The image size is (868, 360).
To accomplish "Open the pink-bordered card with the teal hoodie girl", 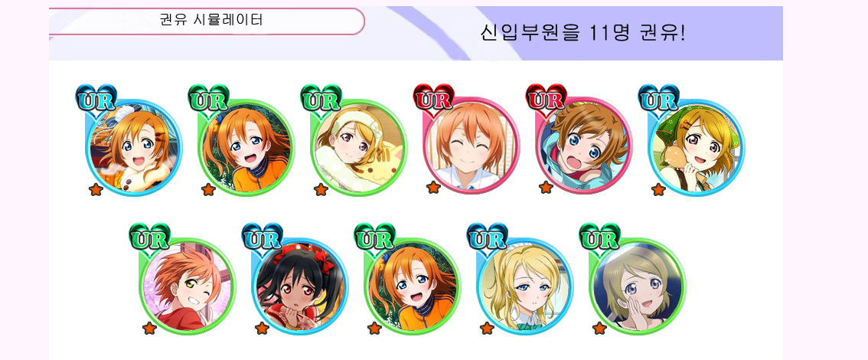I will coord(583,146).
